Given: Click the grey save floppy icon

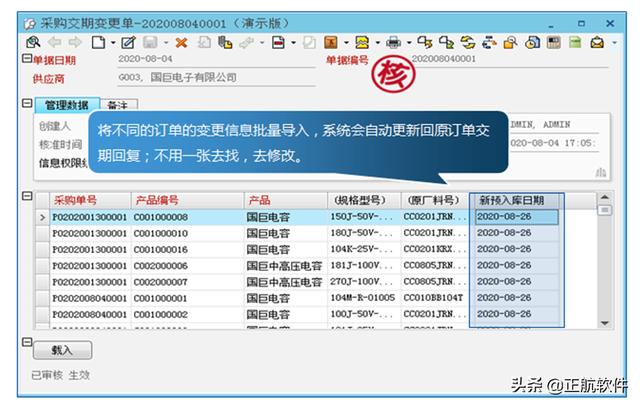Looking at the screenshot, I should (x=150, y=42).
